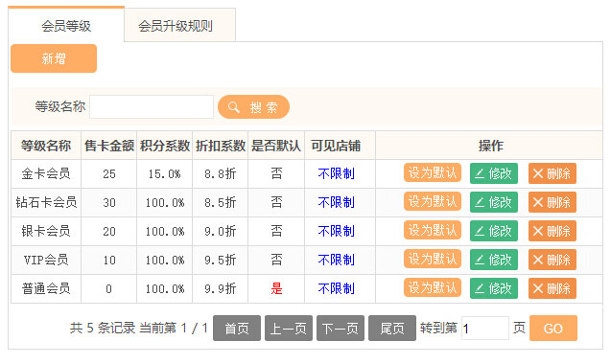This screenshot has width=611, height=364.
Task: Select the 普通会员 name cell
Action: click(x=46, y=289)
